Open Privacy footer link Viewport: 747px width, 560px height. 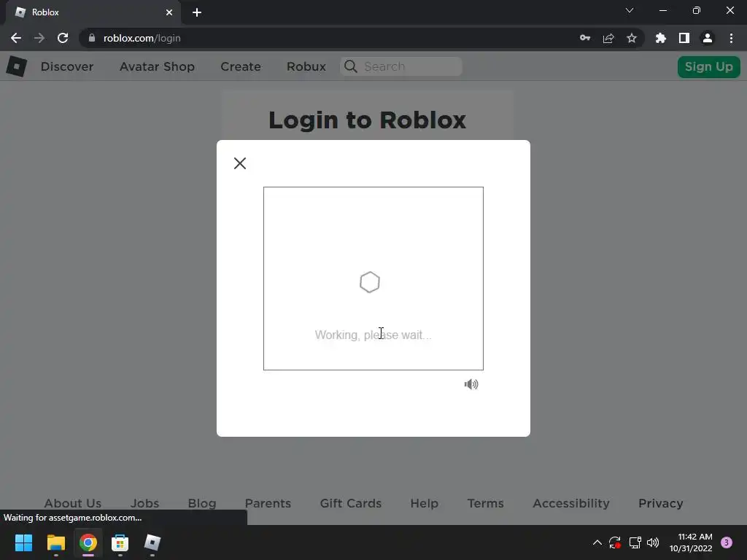(661, 503)
